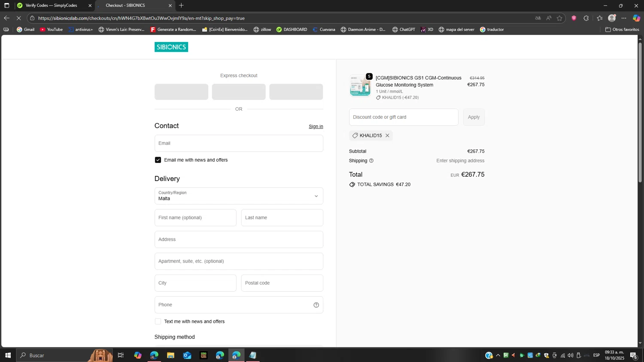Open Edge Settings and more menu

coord(624,18)
